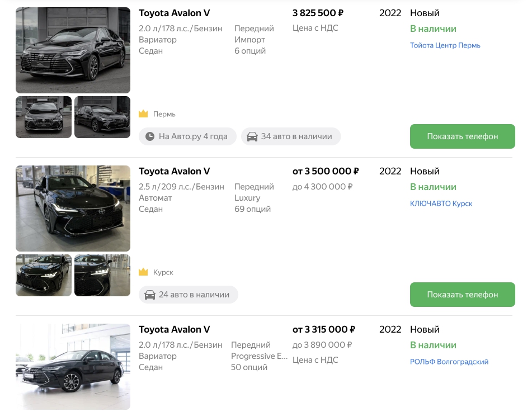Open photo of the РОЛЬФ Avalon listing
Viewport: 532px width, 412px height.
pyautogui.click(x=73, y=367)
